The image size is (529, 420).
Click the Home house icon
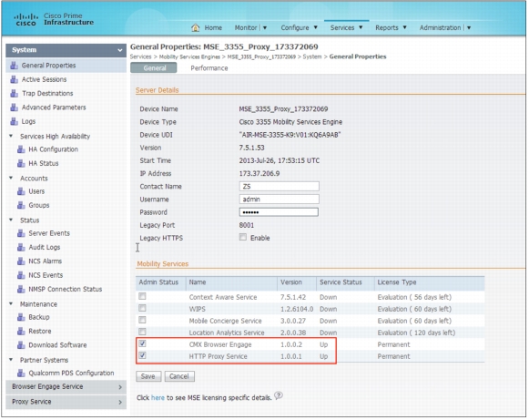(196, 27)
